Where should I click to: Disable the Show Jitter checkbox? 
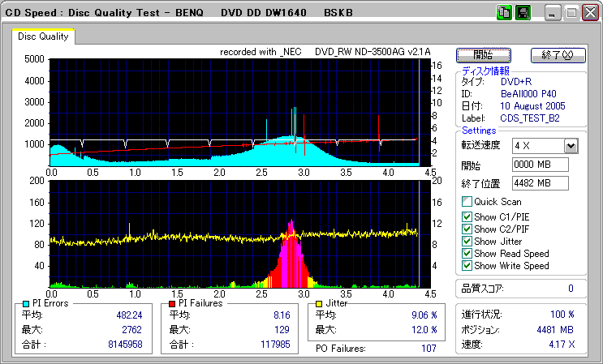pos(467,241)
